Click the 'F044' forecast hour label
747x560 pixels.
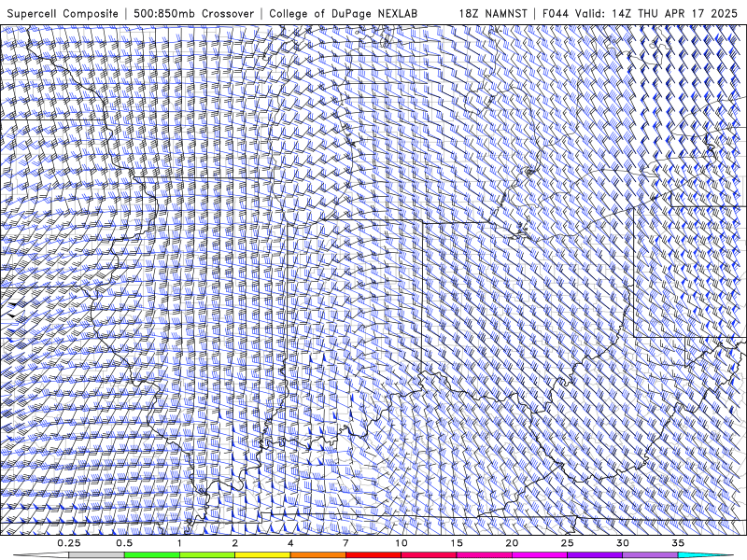(x=556, y=14)
